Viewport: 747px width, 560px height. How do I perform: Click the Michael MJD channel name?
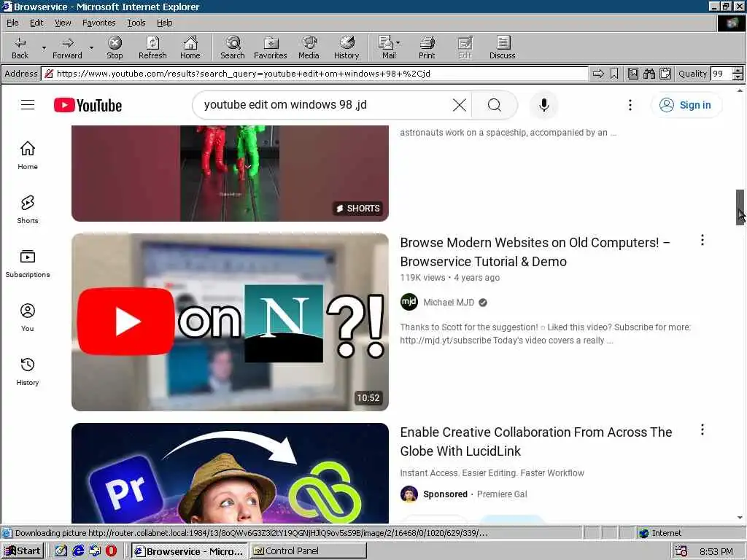point(449,303)
